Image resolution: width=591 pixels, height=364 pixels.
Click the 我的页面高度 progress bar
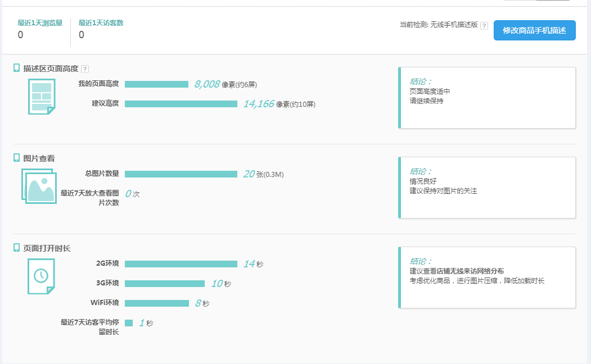pyautogui.click(x=156, y=84)
